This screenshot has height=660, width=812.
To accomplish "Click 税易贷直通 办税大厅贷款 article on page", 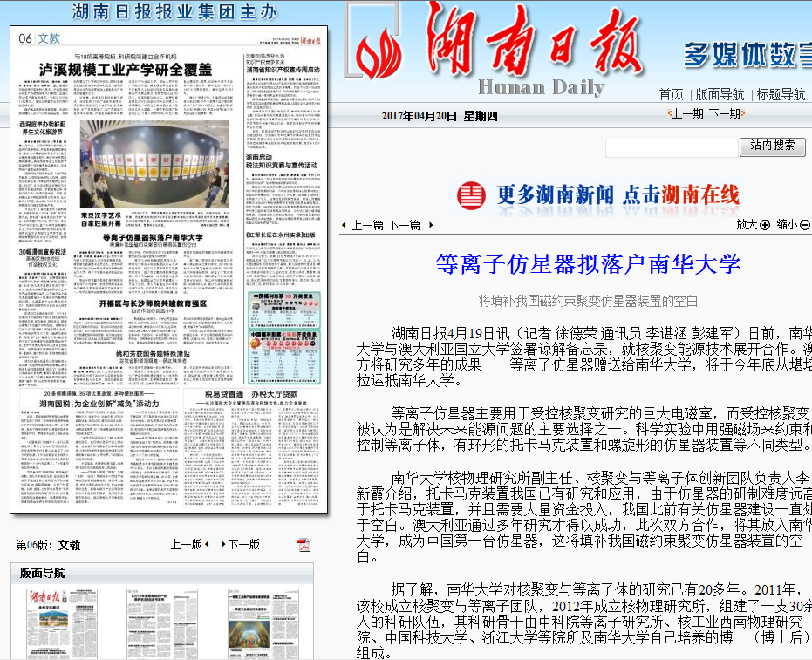I will click(250, 394).
